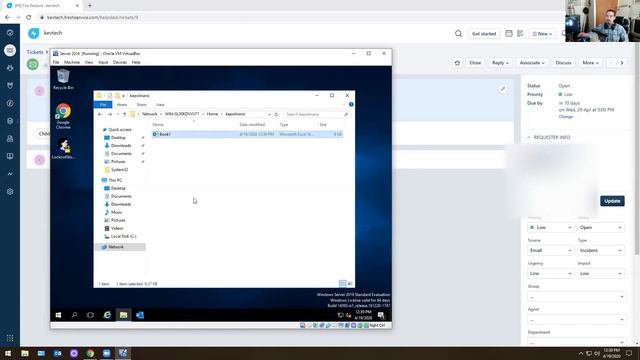Click the ticket Close button

pyautogui.click(x=475, y=63)
